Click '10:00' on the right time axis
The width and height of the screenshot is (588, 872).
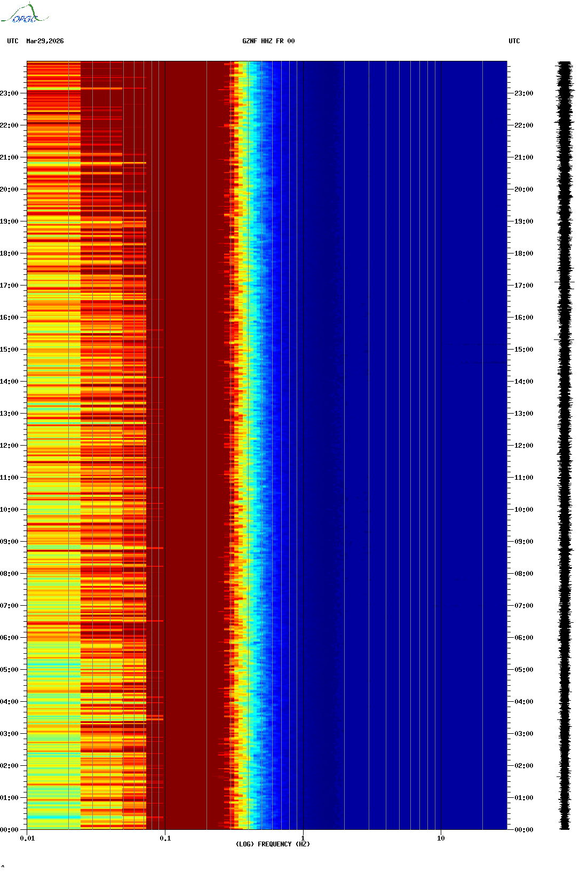524,510
